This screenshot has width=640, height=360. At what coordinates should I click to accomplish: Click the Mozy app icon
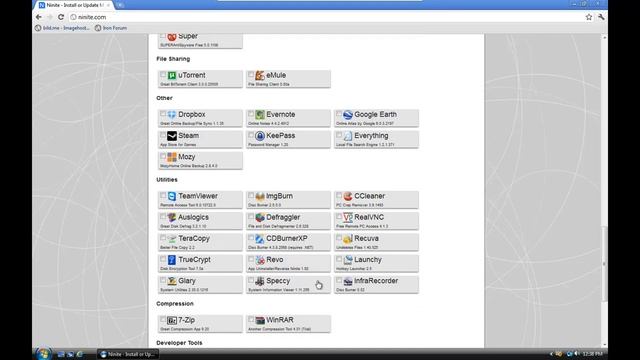coord(172,157)
